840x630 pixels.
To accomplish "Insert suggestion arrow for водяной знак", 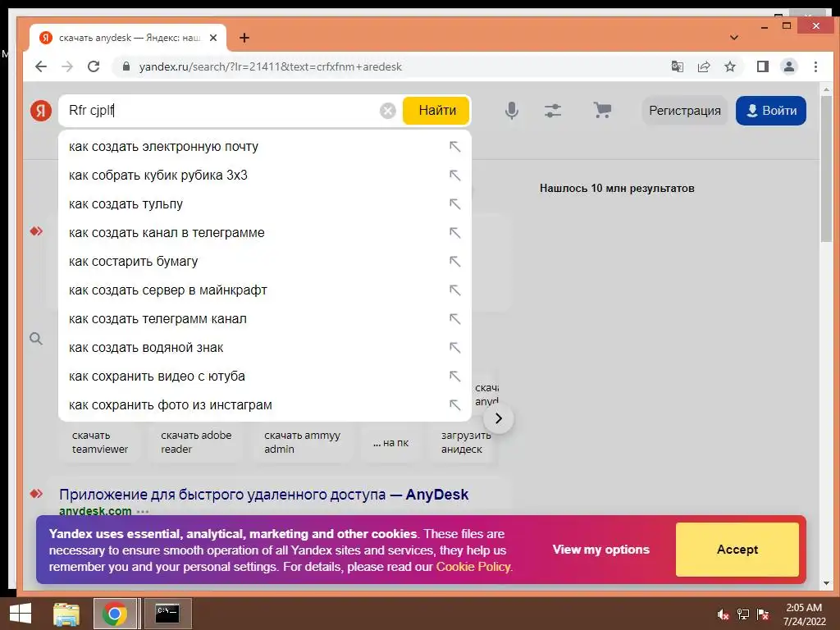I will (x=454, y=348).
